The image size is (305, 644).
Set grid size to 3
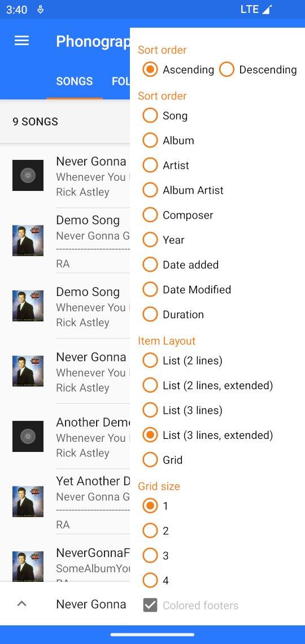(x=155, y=556)
